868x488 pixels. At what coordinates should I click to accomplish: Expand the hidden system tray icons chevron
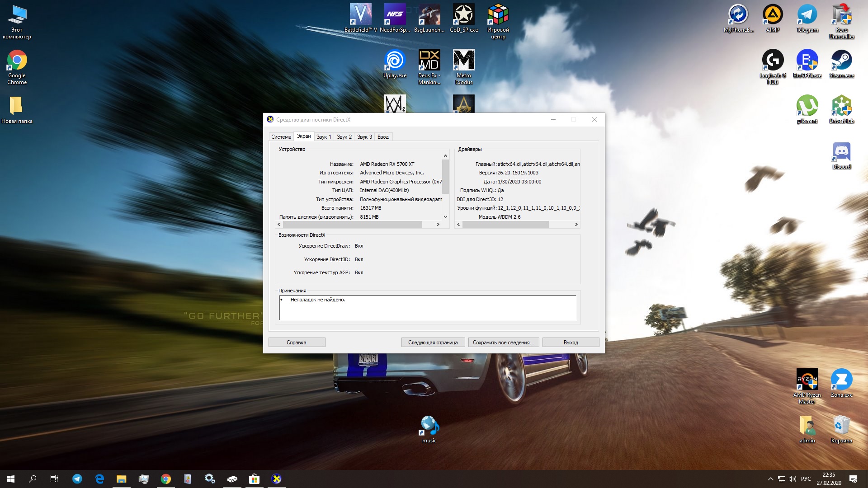(770, 479)
